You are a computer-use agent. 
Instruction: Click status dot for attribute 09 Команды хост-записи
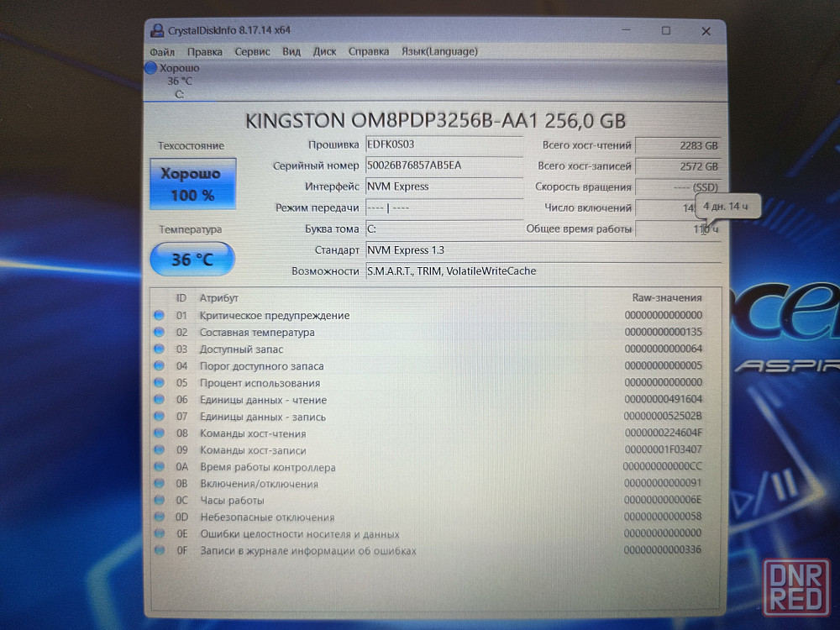pyautogui.click(x=159, y=450)
